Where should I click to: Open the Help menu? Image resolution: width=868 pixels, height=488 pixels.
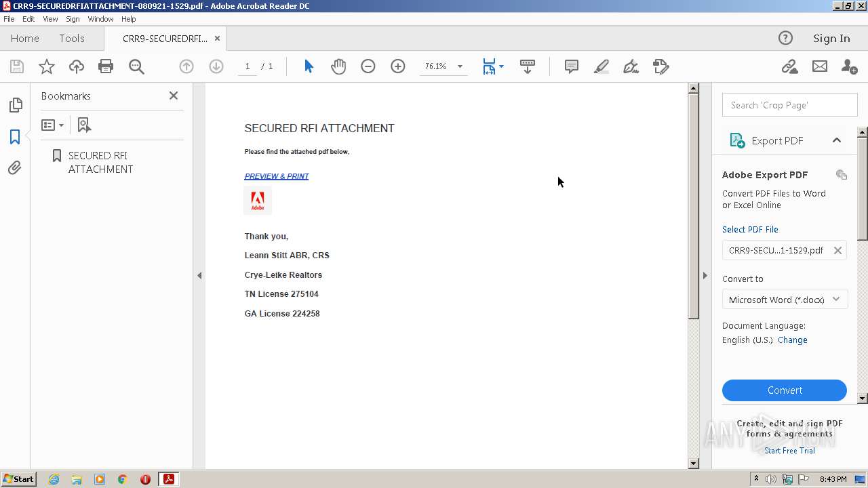[129, 19]
